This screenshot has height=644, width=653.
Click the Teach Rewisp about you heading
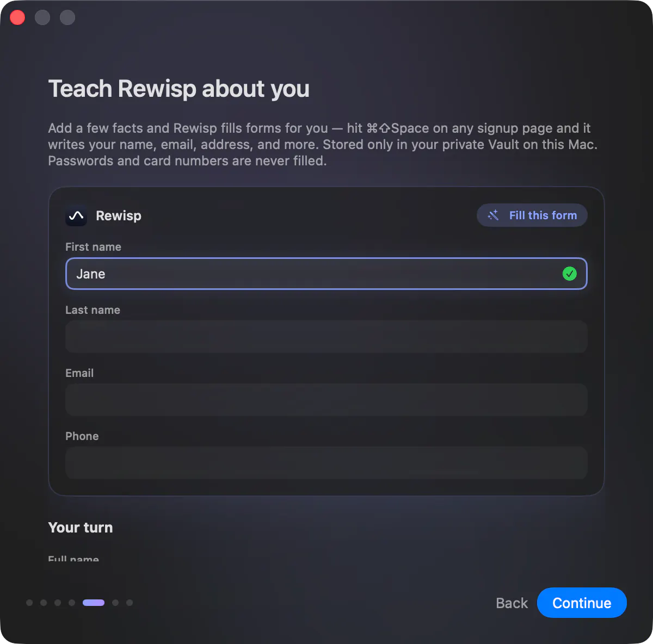tap(179, 89)
